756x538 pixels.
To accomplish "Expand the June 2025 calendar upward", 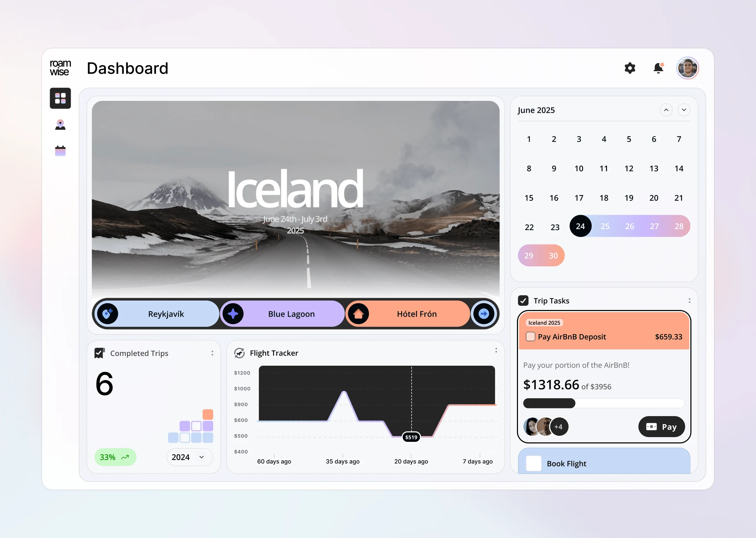I will click(x=665, y=110).
